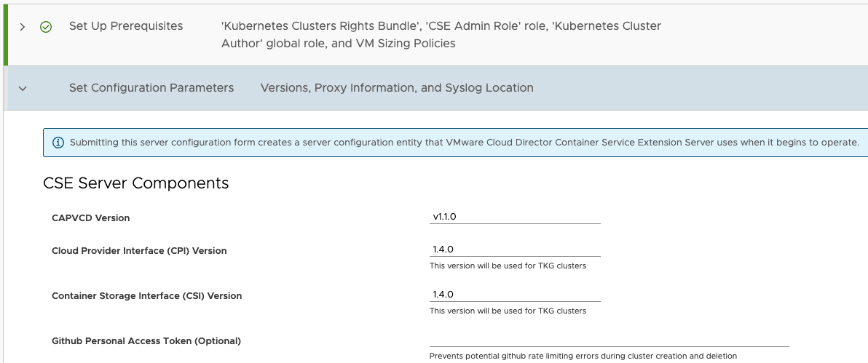Select the Set Configuration Parameters step title
Viewport: 868px width, 363px height.
click(151, 88)
